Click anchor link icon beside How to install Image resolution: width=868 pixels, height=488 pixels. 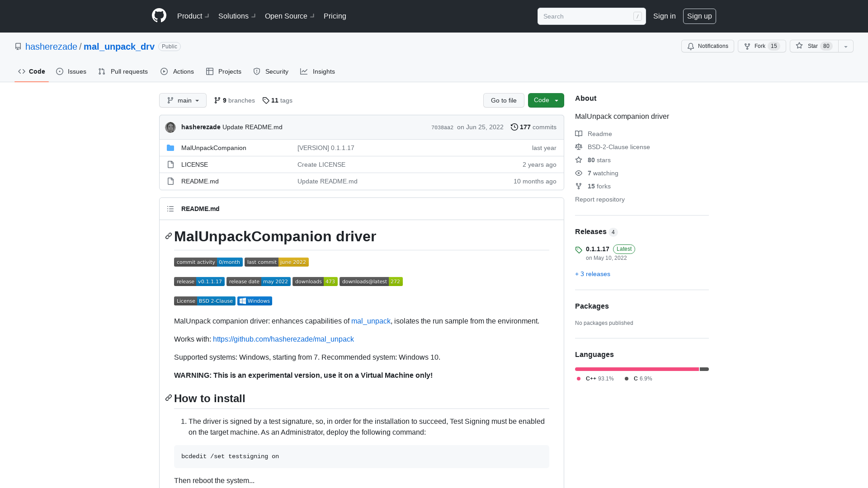pyautogui.click(x=169, y=398)
